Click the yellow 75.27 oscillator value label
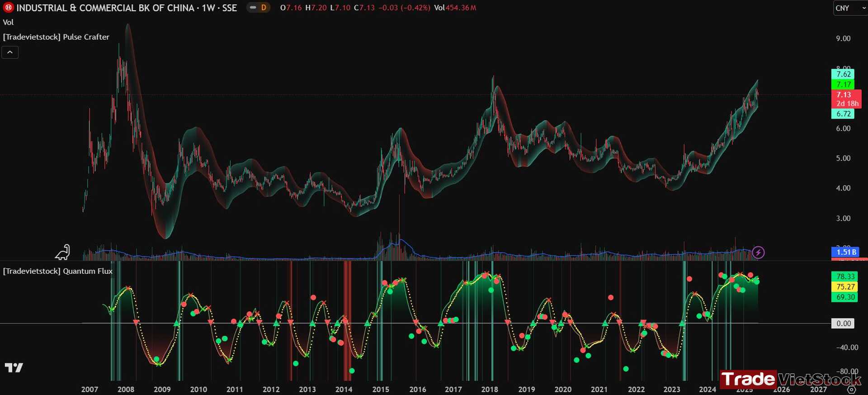 point(845,287)
